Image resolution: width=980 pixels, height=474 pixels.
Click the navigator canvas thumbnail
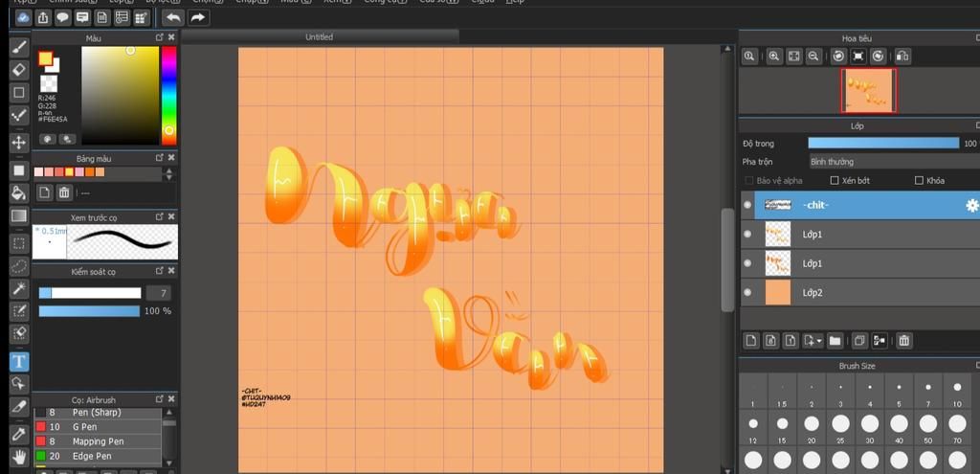pyautogui.click(x=869, y=91)
